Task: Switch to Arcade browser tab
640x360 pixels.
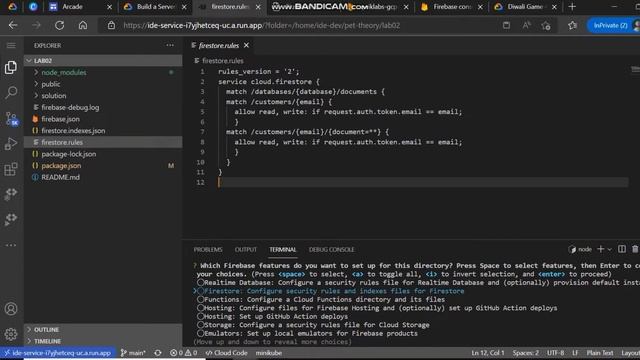Action: tap(80, 7)
